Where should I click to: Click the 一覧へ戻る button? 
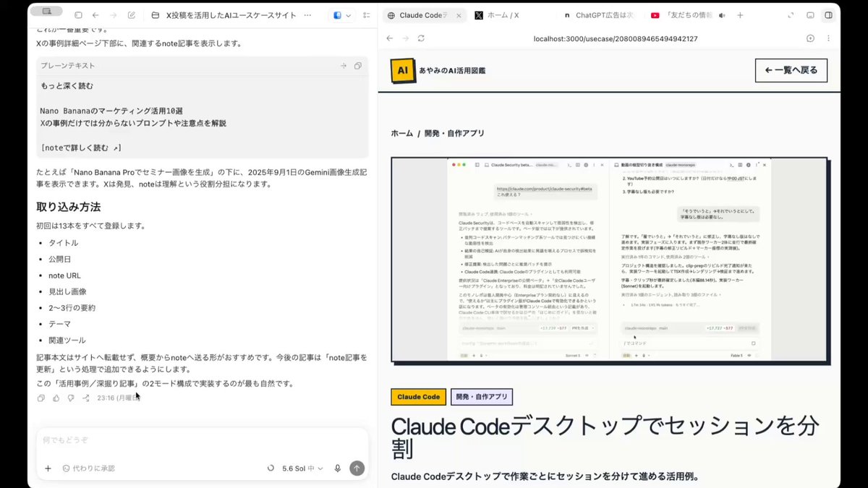pyautogui.click(x=791, y=70)
